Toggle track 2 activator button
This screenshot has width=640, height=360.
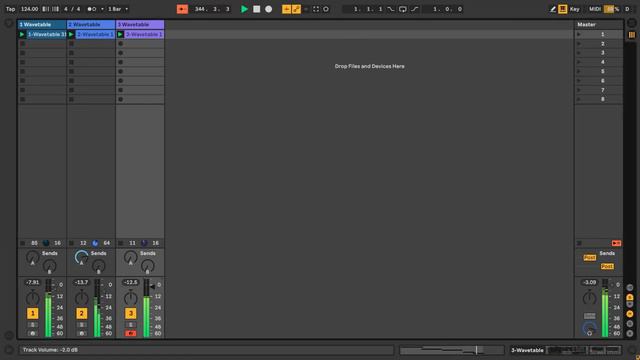(82, 313)
